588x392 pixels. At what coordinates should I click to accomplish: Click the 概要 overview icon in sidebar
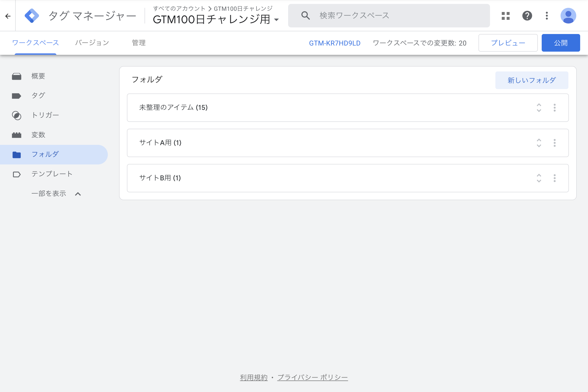(16, 76)
